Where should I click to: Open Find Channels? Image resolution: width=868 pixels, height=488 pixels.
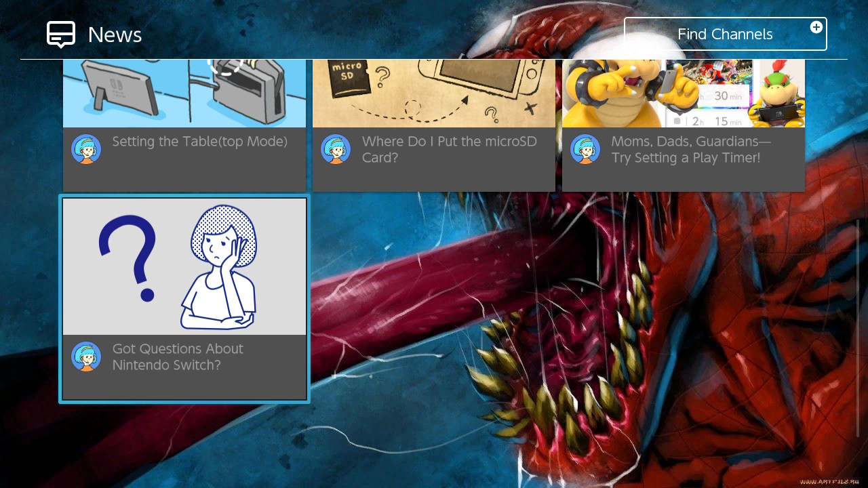tap(725, 34)
